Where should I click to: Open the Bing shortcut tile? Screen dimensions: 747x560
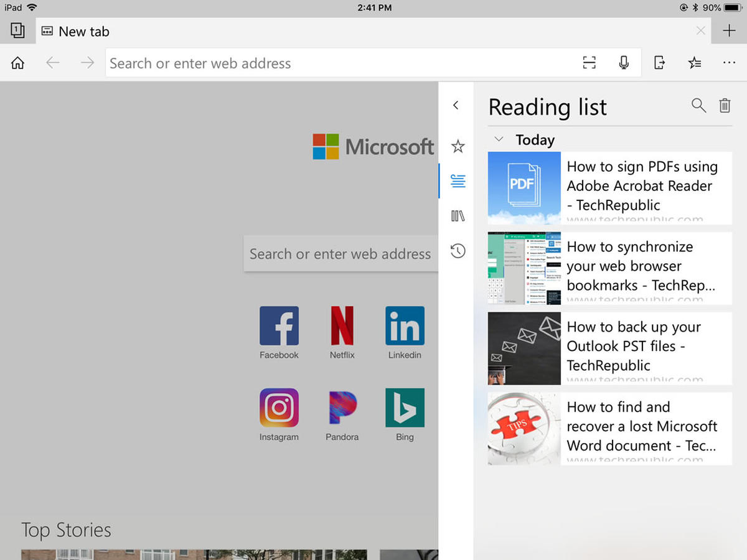tap(404, 408)
